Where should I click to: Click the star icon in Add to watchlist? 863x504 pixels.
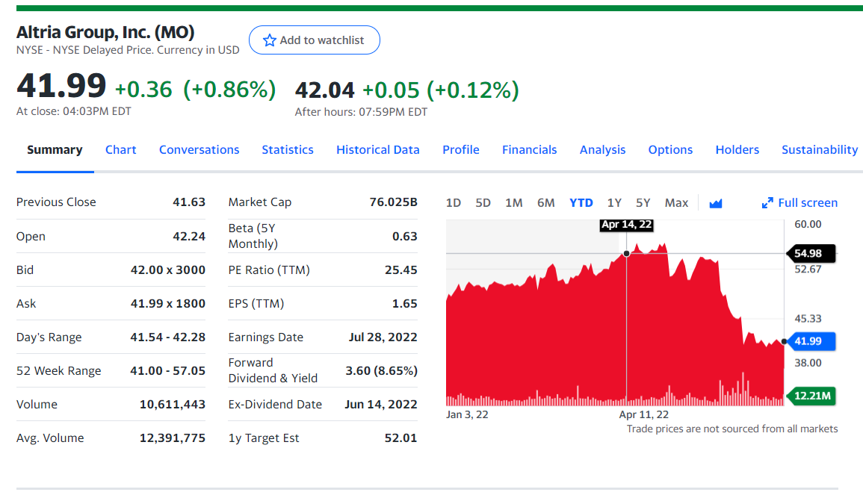click(x=269, y=40)
